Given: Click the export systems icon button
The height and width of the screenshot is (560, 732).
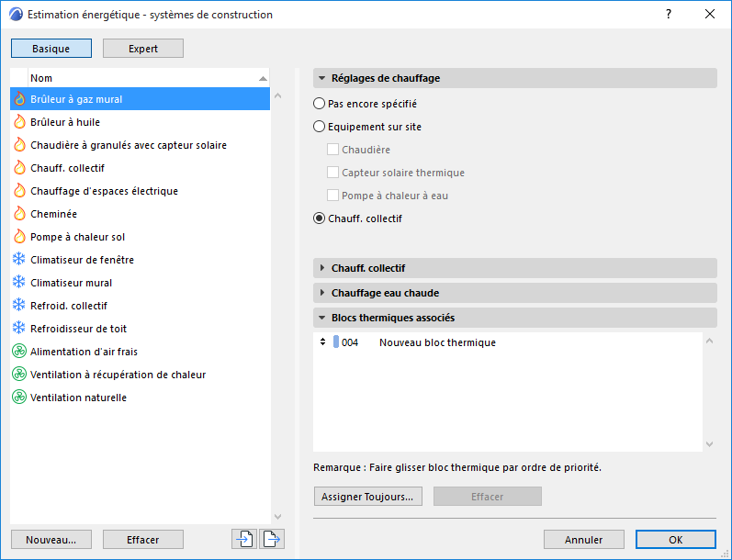Looking at the screenshot, I should point(271,539).
